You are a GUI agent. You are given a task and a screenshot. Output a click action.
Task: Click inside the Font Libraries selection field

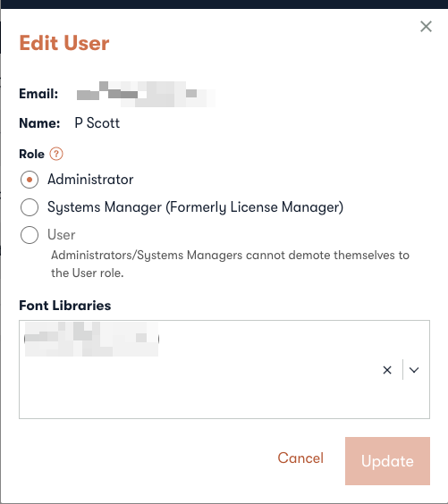click(224, 369)
